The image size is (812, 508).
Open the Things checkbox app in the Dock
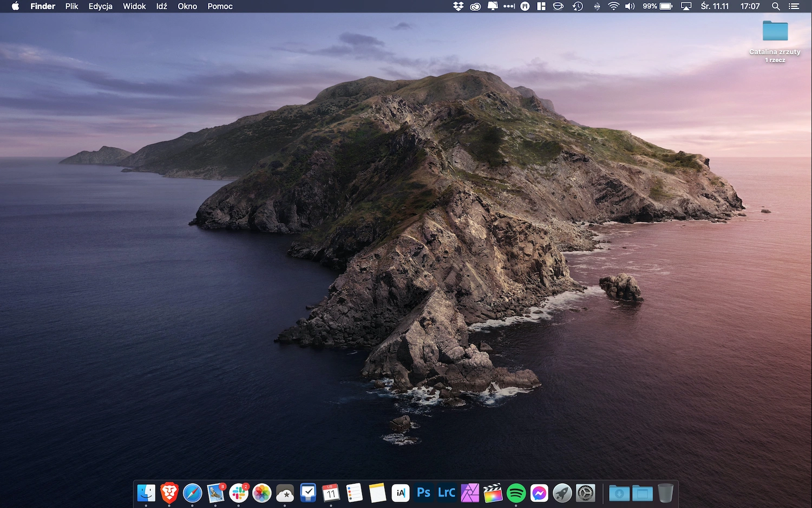308,493
